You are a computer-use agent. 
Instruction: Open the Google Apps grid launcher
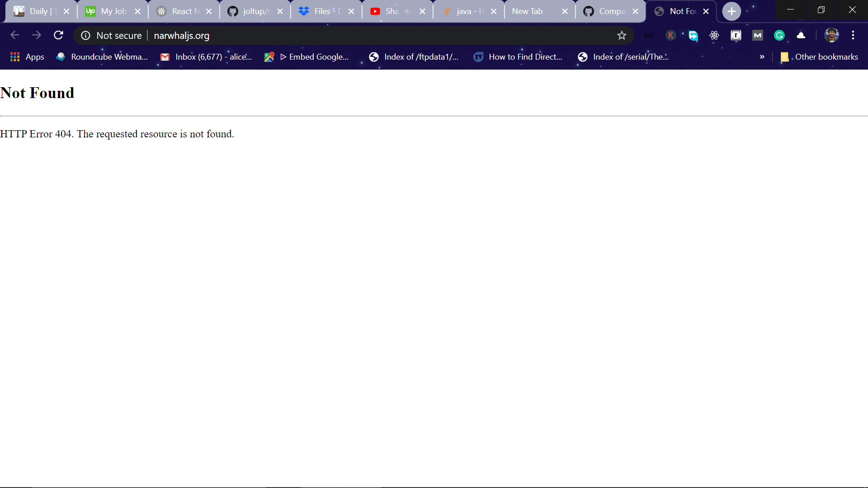15,56
